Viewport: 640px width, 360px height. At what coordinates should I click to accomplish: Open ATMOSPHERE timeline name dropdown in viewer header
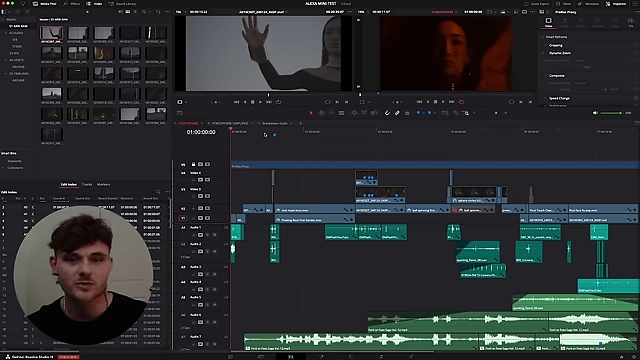444,12
